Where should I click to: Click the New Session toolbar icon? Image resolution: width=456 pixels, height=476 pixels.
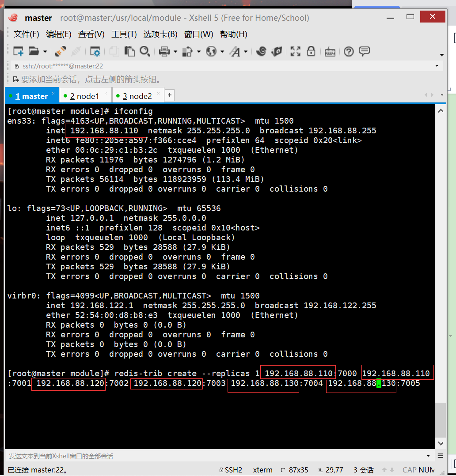(18, 51)
